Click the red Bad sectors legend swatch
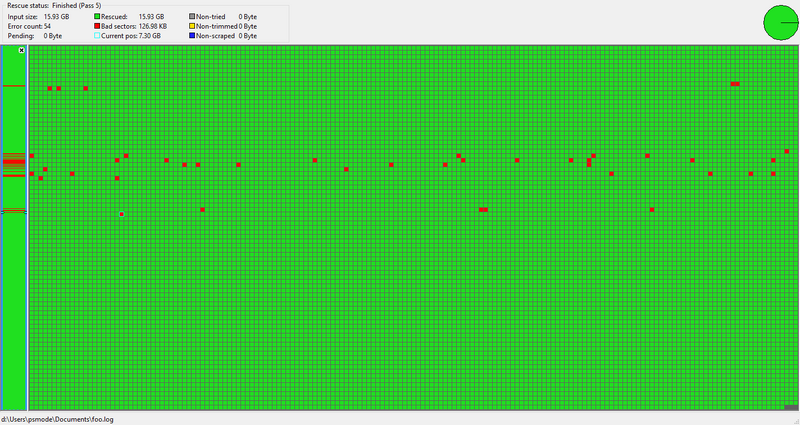The width and height of the screenshot is (800, 425). (x=97, y=26)
